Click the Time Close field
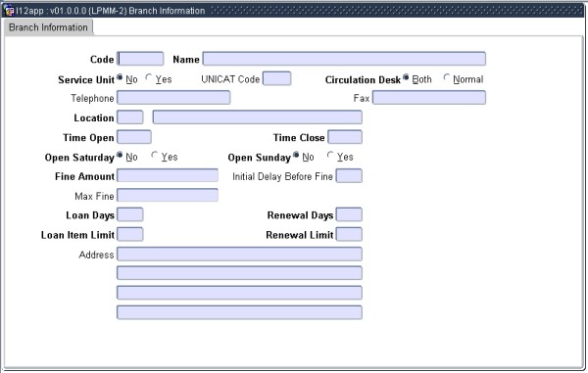The image size is (588, 373). [x=345, y=137]
